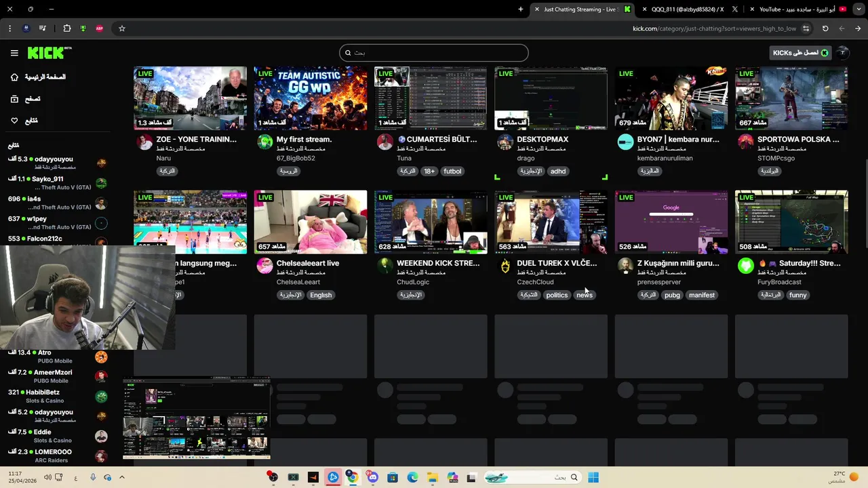Open LOMEROOO in sidebar list

57,455
